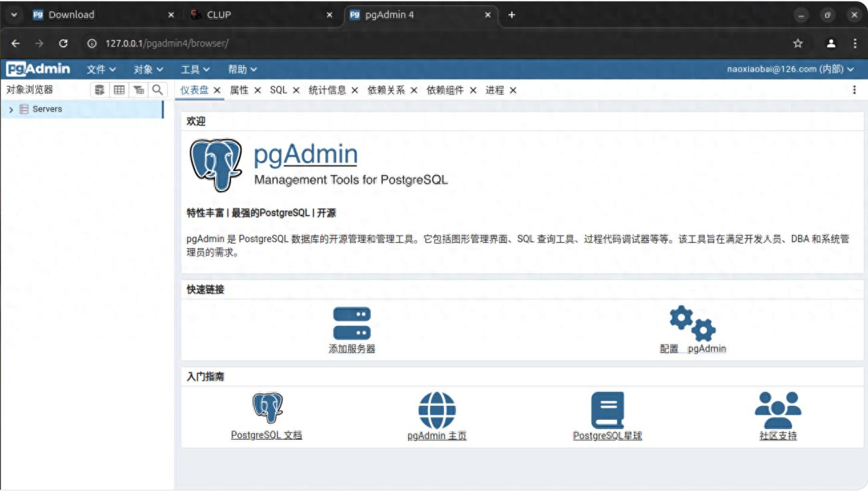Click the Servers label in tree
This screenshot has height=491, width=868.
47,109
